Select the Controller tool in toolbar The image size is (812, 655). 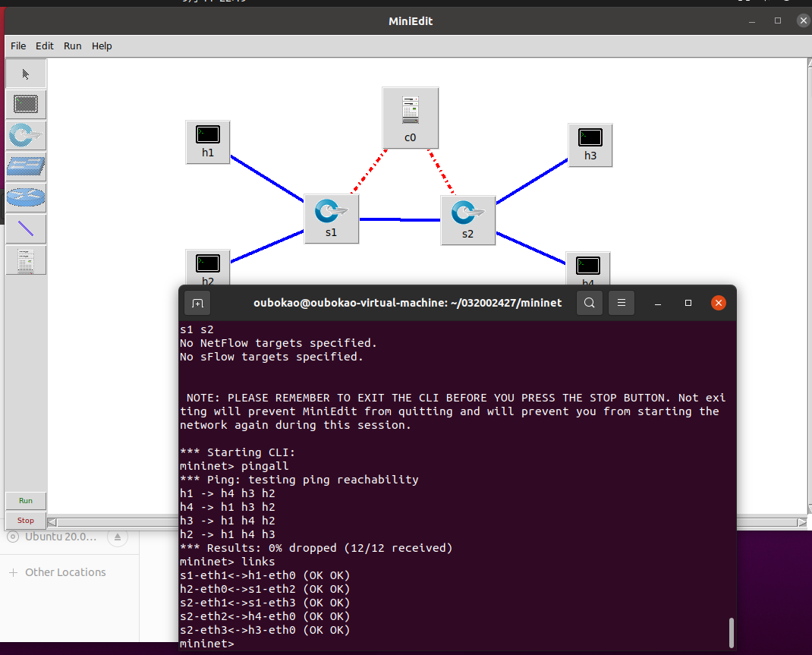(x=25, y=260)
